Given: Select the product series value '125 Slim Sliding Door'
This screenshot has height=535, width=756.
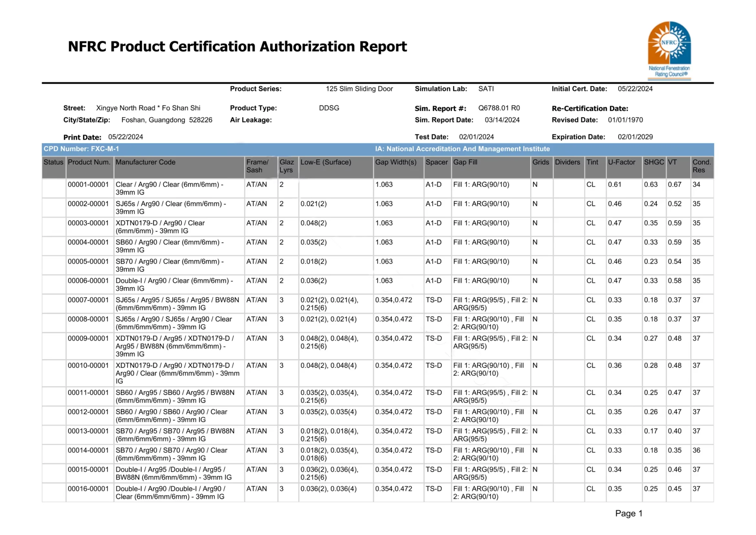Looking at the screenshot, I should coord(359,89).
